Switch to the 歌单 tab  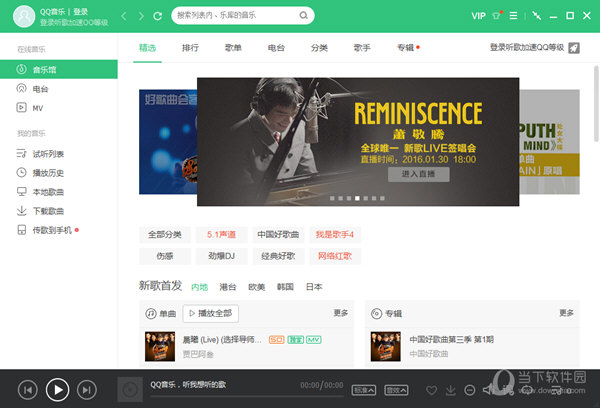[233, 48]
